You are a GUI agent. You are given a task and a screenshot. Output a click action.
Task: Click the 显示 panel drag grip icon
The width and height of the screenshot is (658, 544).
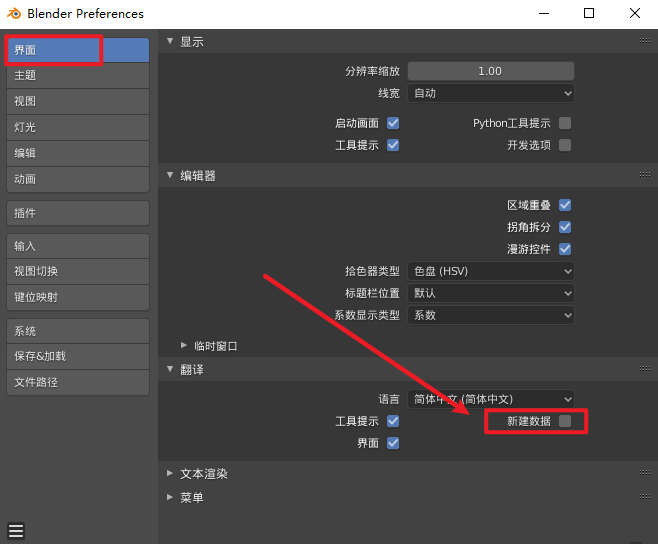(645, 41)
